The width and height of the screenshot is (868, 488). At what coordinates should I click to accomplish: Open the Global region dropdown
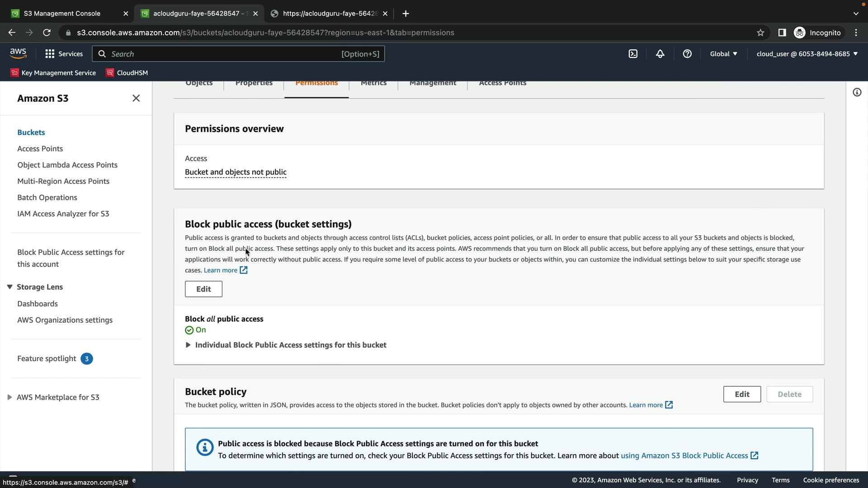point(723,54)
